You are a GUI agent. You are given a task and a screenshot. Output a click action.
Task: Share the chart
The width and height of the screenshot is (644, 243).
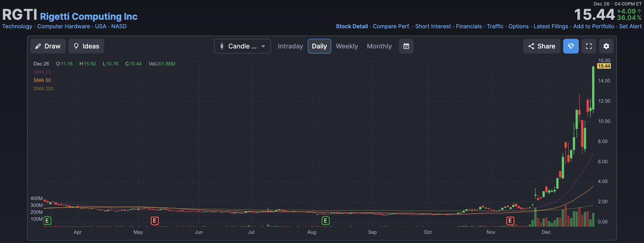(x=542, y=46)
